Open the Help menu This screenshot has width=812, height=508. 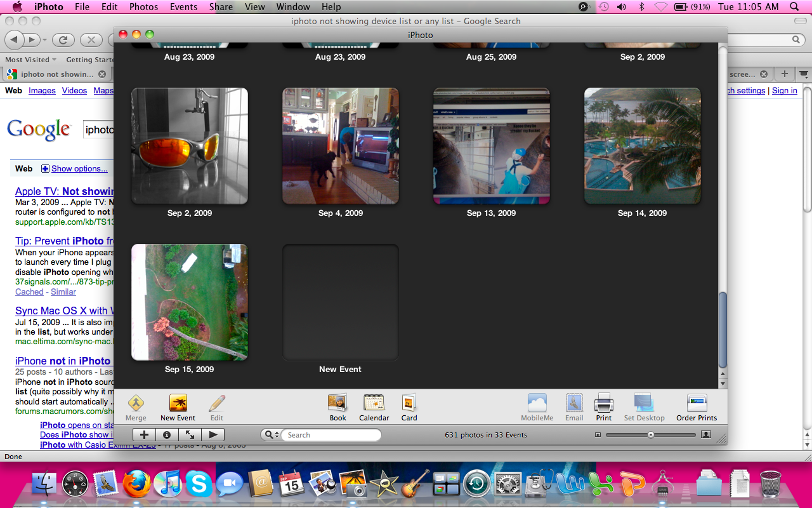[331, 7]
